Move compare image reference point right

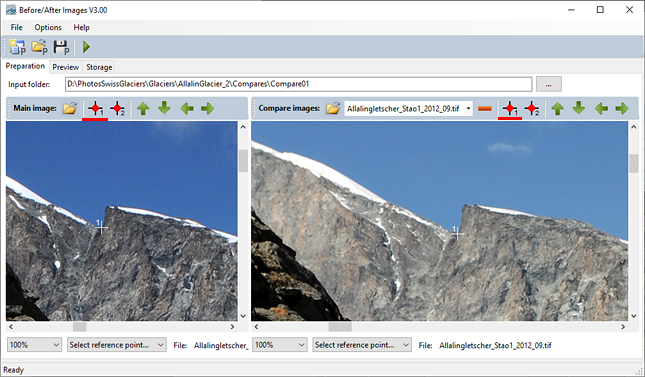pos(622,109)
